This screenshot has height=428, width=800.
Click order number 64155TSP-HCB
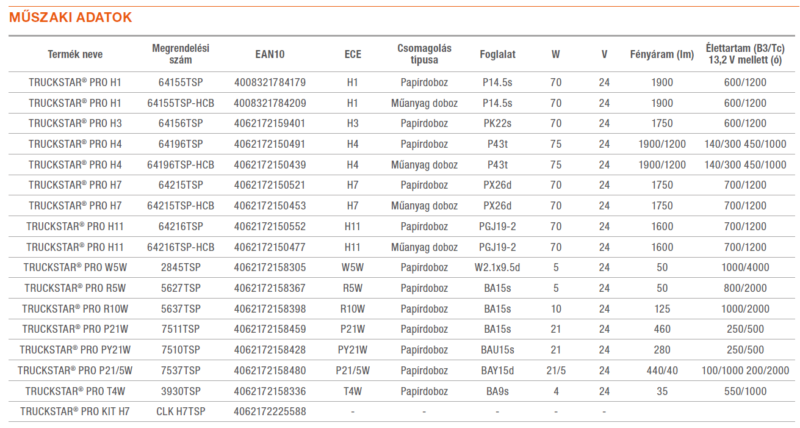(181, 103)
